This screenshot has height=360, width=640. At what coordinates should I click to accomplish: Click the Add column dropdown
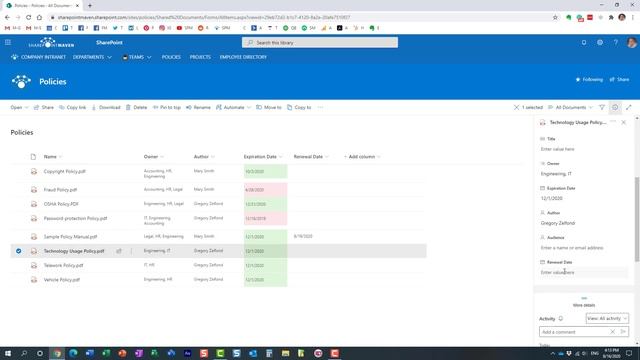click(x=362, y=157)
